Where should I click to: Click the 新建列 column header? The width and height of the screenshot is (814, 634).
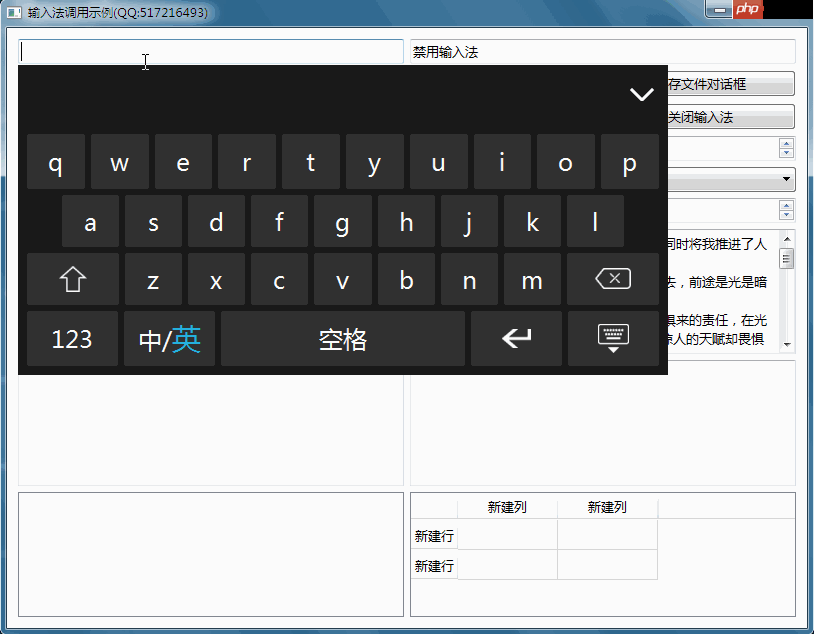pyautogui.click(x=507, y=507)
